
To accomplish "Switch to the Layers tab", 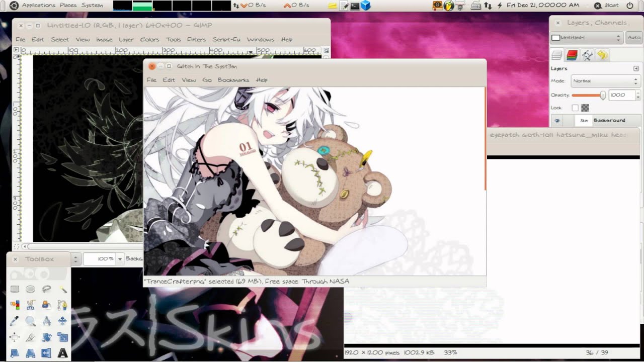I will [x=556, y=55].
